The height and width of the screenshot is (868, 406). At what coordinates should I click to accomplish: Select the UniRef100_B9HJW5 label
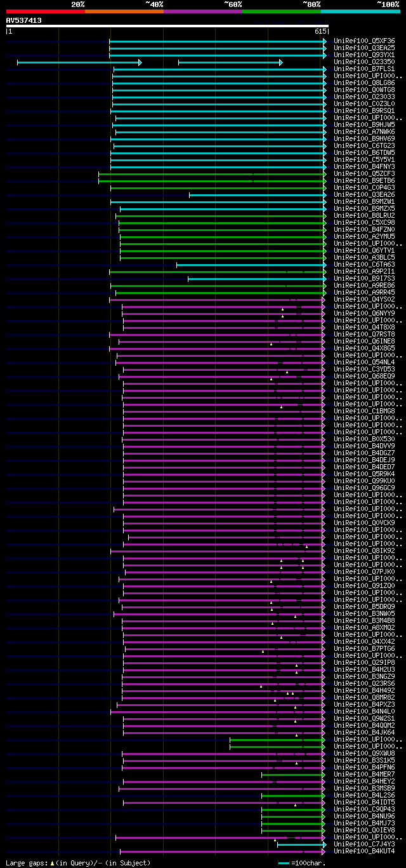[x=364, y=124]
